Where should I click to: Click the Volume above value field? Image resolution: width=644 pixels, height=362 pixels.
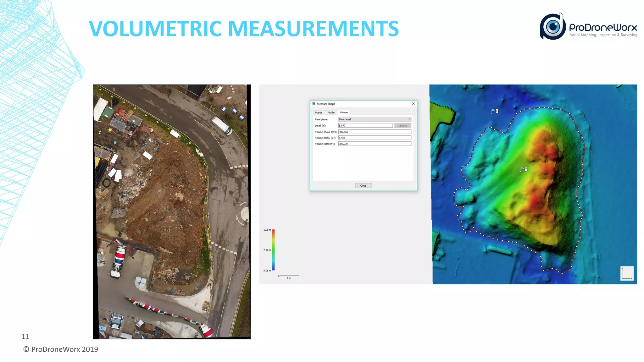click(375, 132)
